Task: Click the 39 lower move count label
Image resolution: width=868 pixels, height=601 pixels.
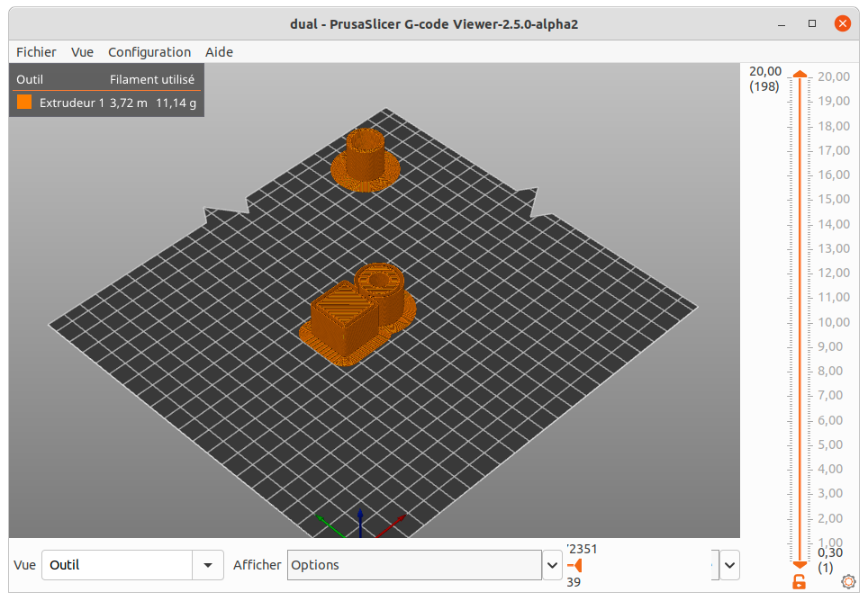Action: point(574,582)
